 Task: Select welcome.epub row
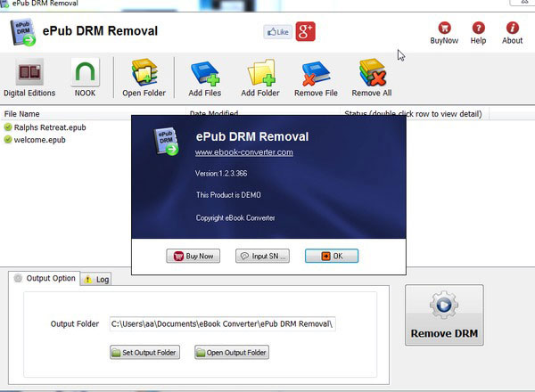(39, 140)
